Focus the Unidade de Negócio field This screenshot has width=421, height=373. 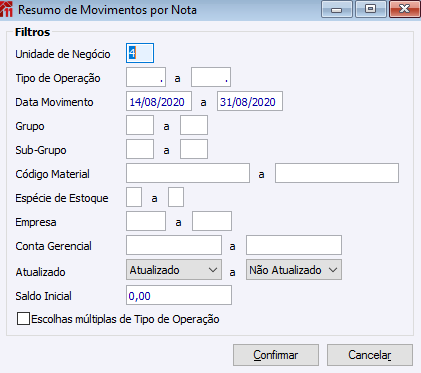click(x=140, y=53)
